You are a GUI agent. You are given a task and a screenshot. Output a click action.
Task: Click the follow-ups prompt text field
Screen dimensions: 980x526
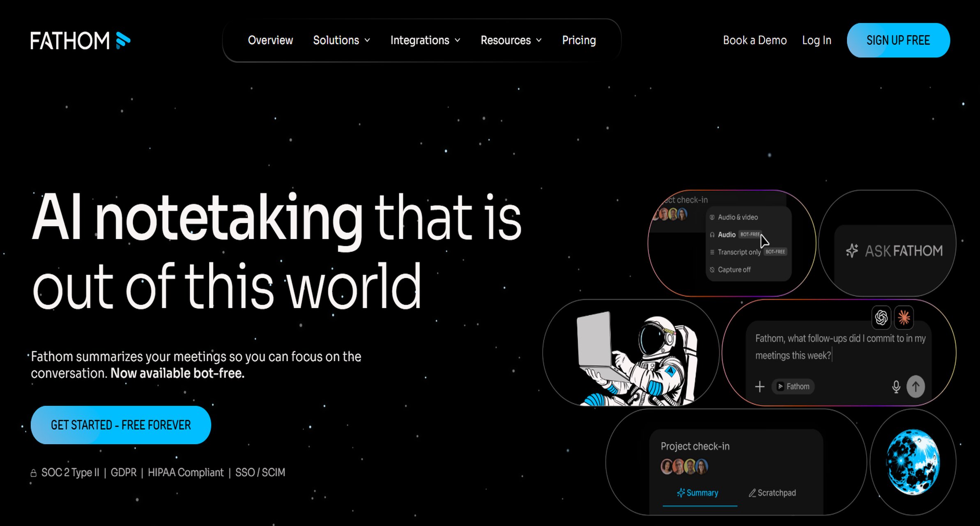[x=840, y=347]
